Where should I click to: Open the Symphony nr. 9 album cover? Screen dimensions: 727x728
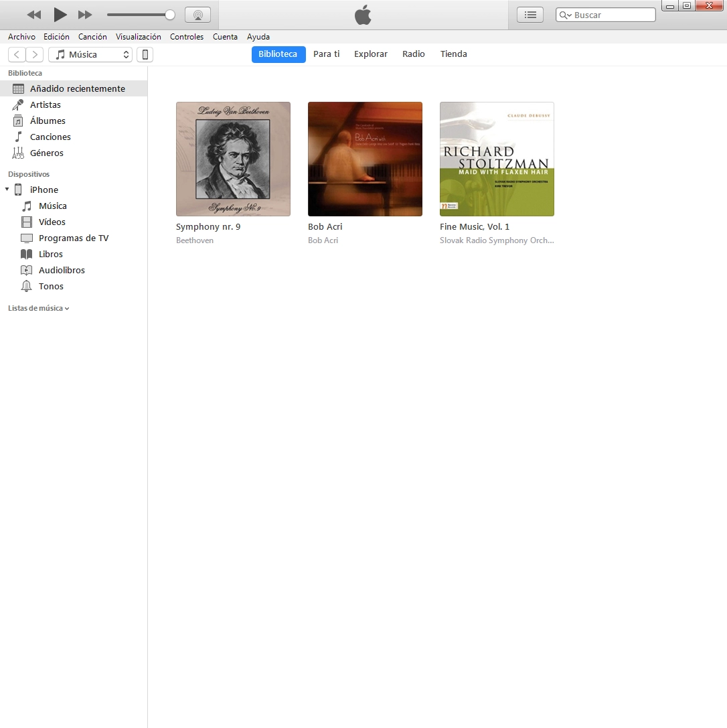coord(233,159)
